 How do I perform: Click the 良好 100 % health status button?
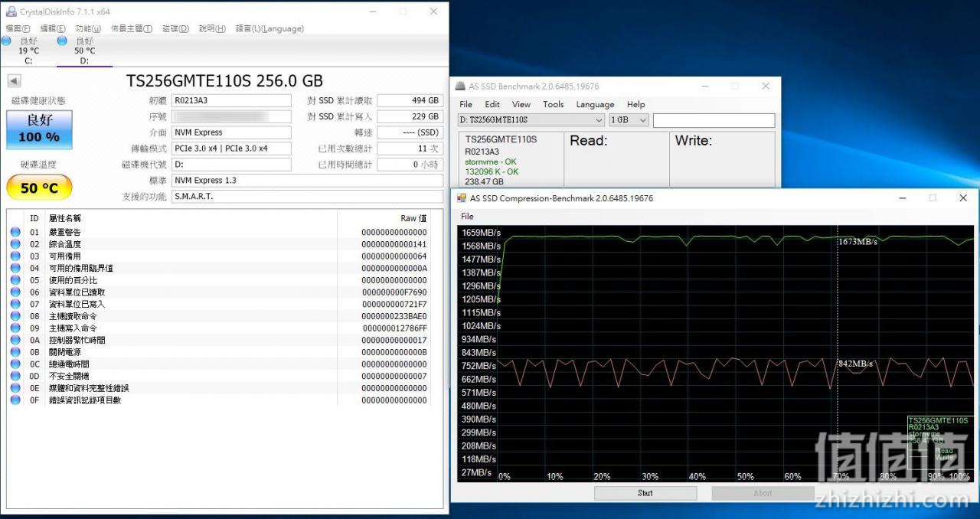click(39, 129)
